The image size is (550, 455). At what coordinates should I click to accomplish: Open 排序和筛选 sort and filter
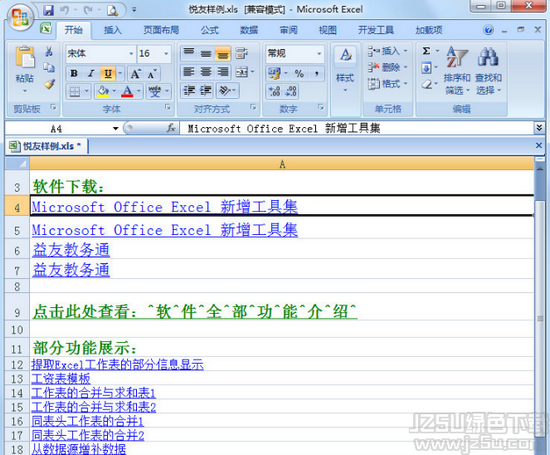tap(457, 71)
